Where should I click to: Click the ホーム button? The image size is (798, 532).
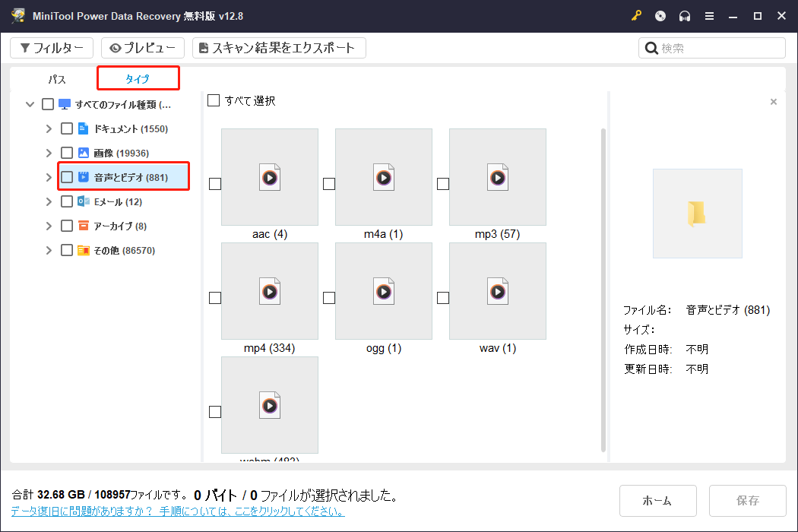point(657,501)
